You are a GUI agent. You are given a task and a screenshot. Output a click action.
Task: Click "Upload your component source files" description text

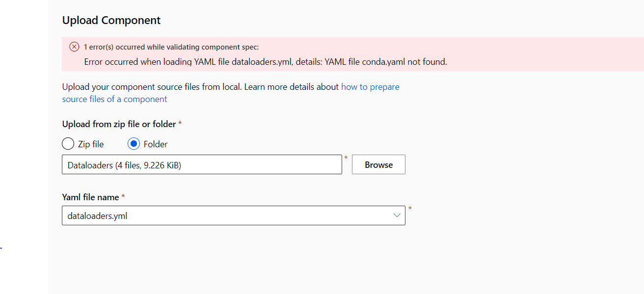(x=152, y=87)
